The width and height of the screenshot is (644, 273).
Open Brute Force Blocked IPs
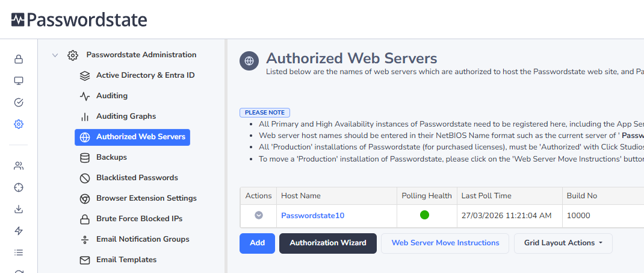[x=139, y=219]
